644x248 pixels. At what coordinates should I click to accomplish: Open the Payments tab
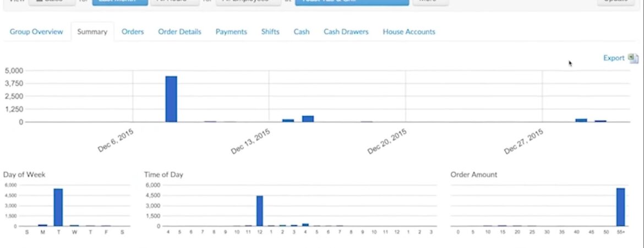tap(231, 31)
